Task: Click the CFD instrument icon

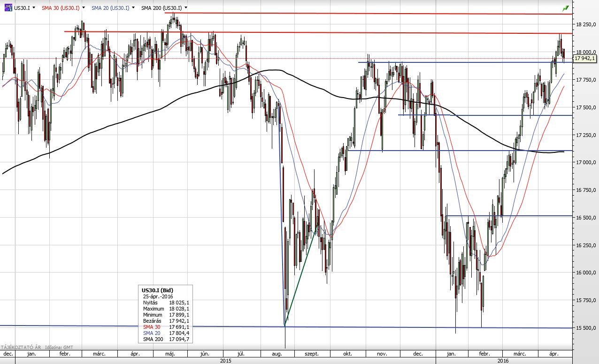Action: point(8,8)
